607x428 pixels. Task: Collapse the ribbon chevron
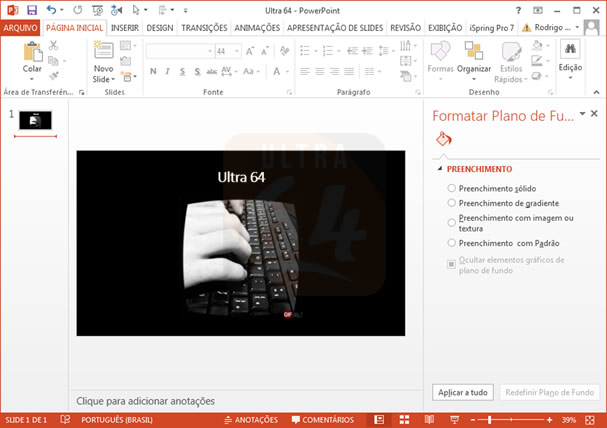click(596, 92)
